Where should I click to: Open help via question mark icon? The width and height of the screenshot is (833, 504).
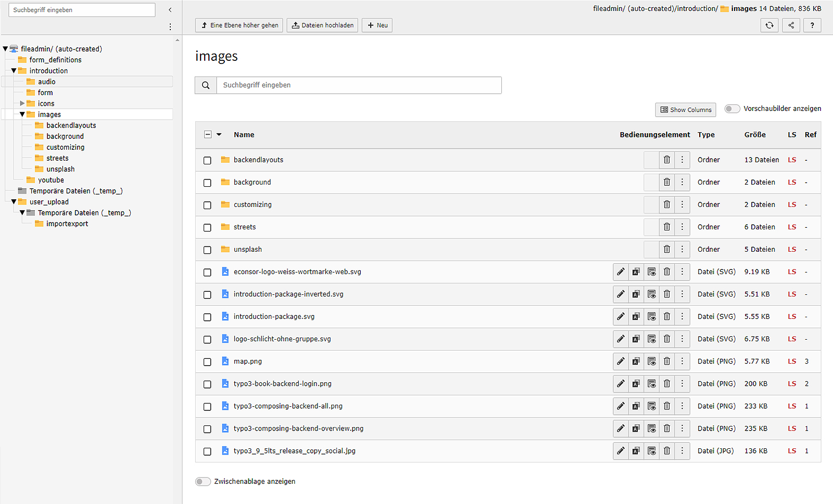[x=812, y=25]
